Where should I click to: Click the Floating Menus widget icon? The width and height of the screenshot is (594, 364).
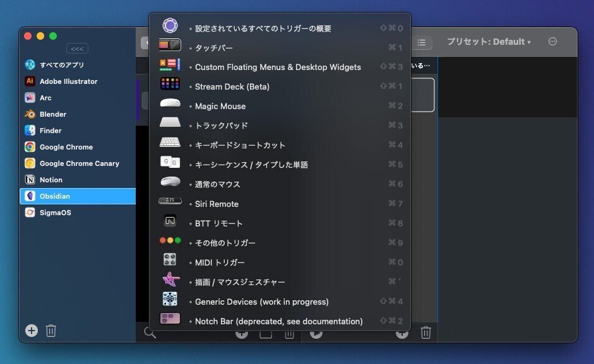(x=170, y=64)
